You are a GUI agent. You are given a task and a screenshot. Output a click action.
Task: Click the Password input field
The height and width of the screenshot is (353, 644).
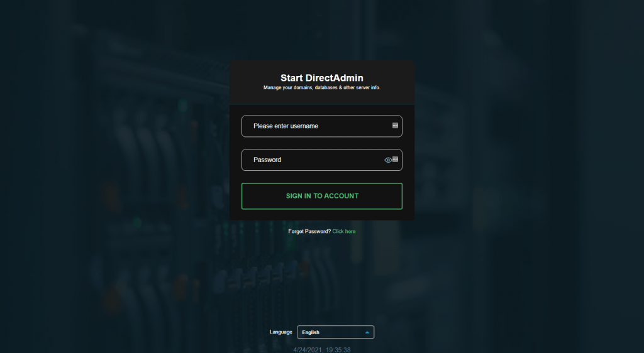tap(321, 160)
